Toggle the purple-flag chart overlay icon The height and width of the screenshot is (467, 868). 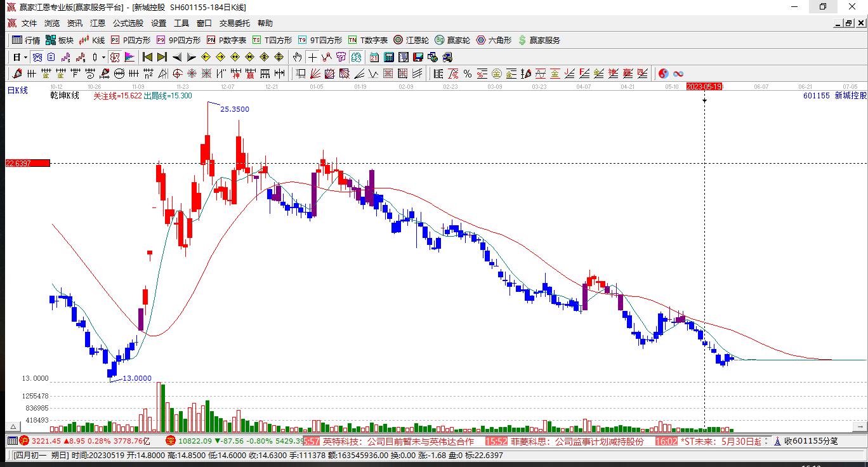click(x=129, y=57)
